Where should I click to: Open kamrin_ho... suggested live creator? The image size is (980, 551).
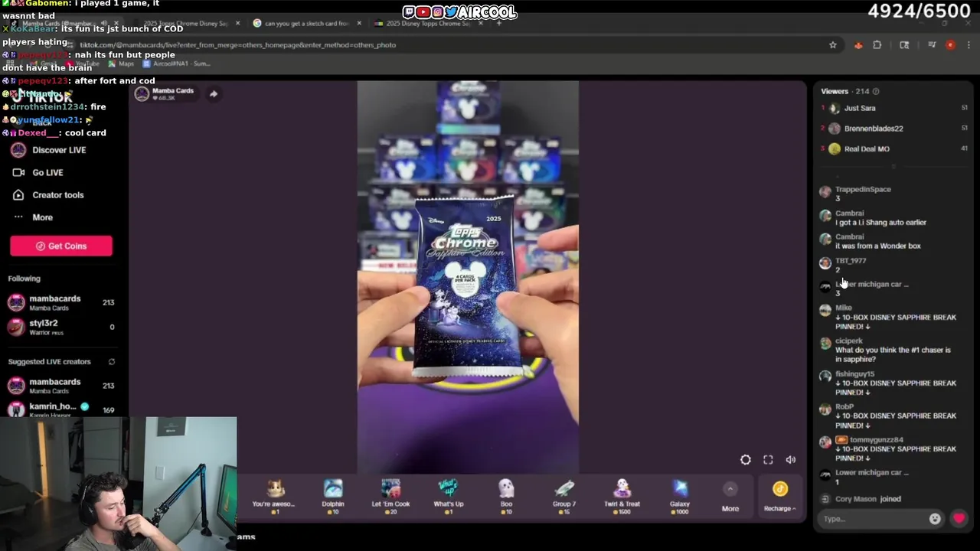click(60, 409)
